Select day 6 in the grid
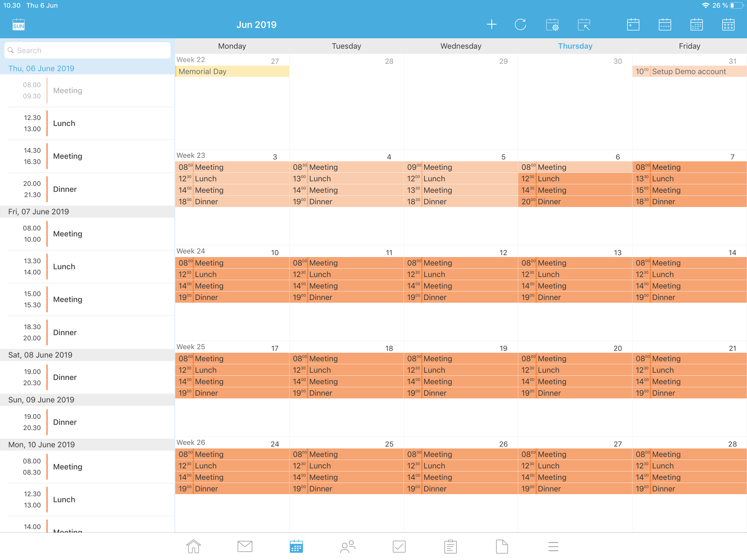This screenshot has height=560, width=747. tap(617, 157)
